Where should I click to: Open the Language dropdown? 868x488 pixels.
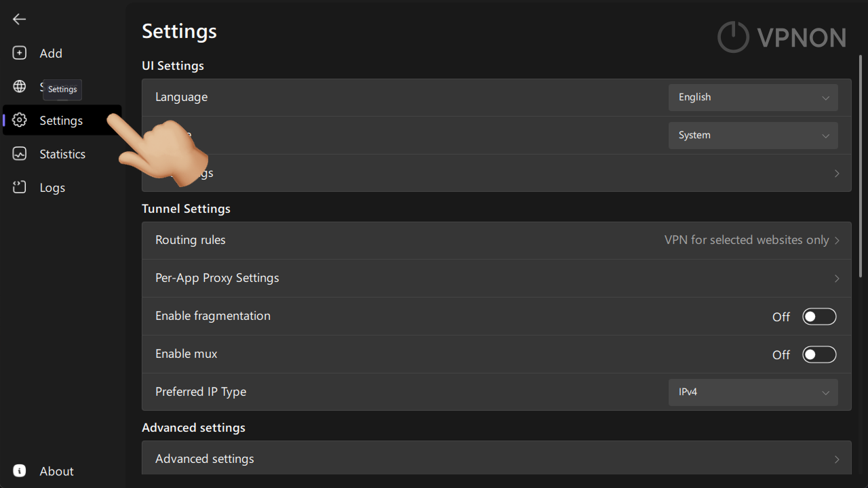[x=753, y=98]
